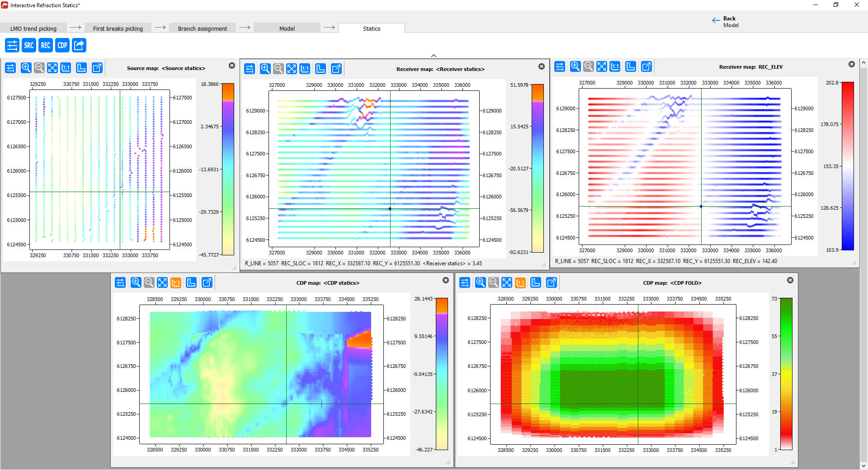Viewport: 868px width, 470px height.
Task: Click the CDP map toolbar button
Action: pyautogui.click(x=62, y=45)
